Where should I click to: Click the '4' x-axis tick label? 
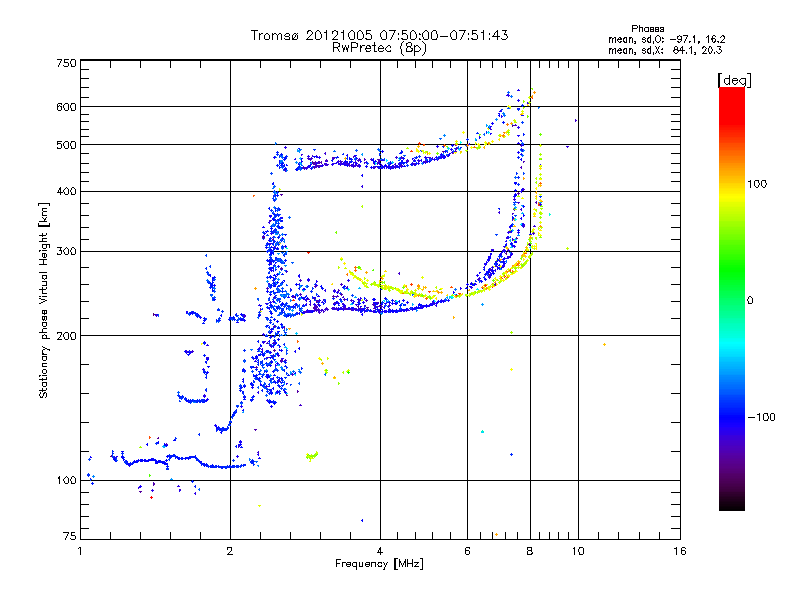[x=380, y=551]
